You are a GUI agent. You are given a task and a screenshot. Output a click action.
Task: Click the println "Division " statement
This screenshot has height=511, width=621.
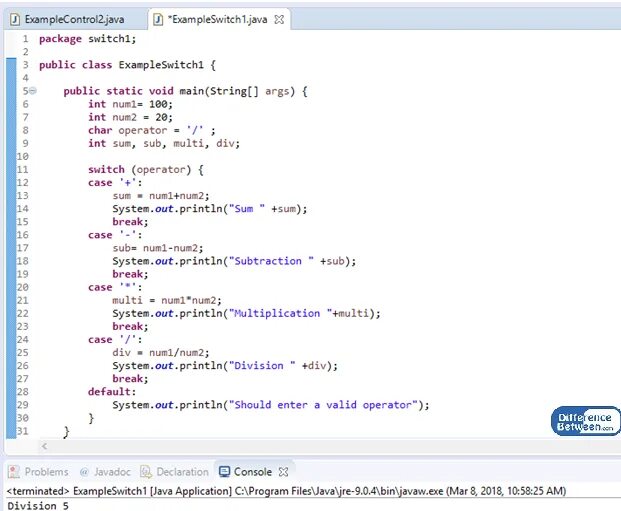coord(225,366)
